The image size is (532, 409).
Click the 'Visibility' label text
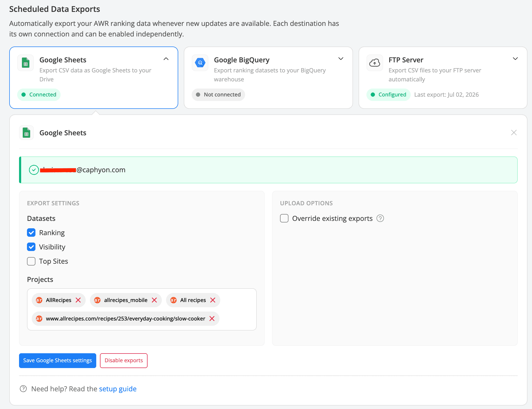click(x=52, y=247)
